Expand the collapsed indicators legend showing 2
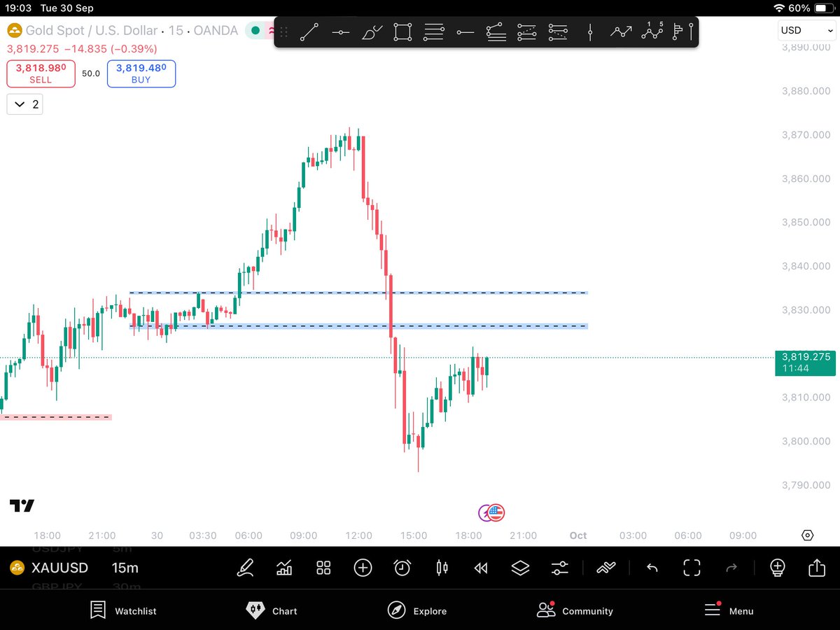The height and width of the screenshot is (630, 840). point(25,105)
